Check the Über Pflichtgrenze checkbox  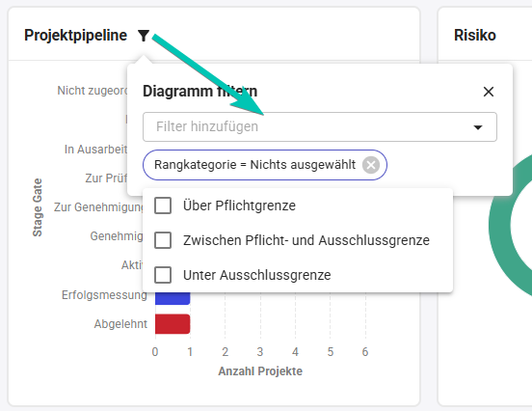click(163, 205)
